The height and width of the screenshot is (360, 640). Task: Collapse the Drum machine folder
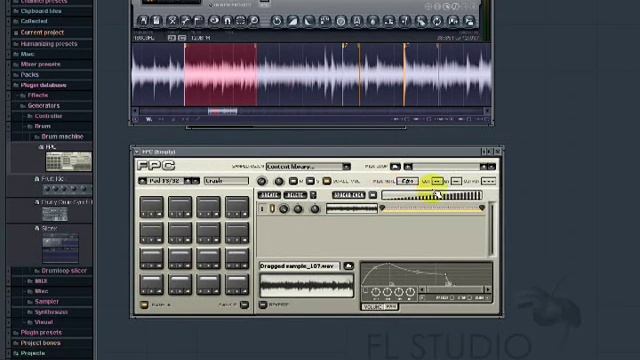(58, 137)
